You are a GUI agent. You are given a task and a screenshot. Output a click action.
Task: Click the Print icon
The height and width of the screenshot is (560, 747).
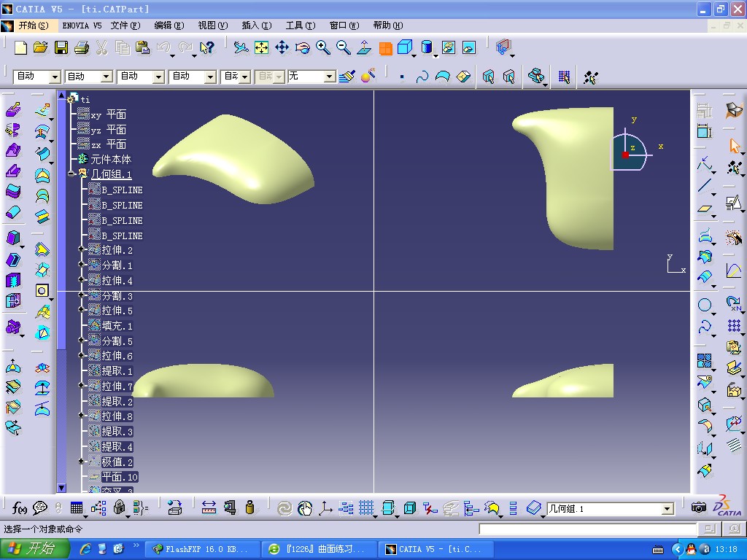82,47
